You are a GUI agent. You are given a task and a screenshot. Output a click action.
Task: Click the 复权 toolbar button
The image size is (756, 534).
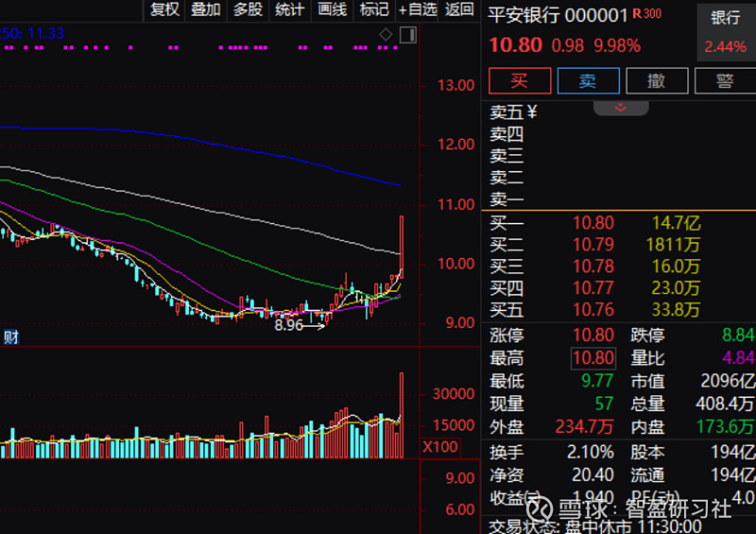(164, 9)
